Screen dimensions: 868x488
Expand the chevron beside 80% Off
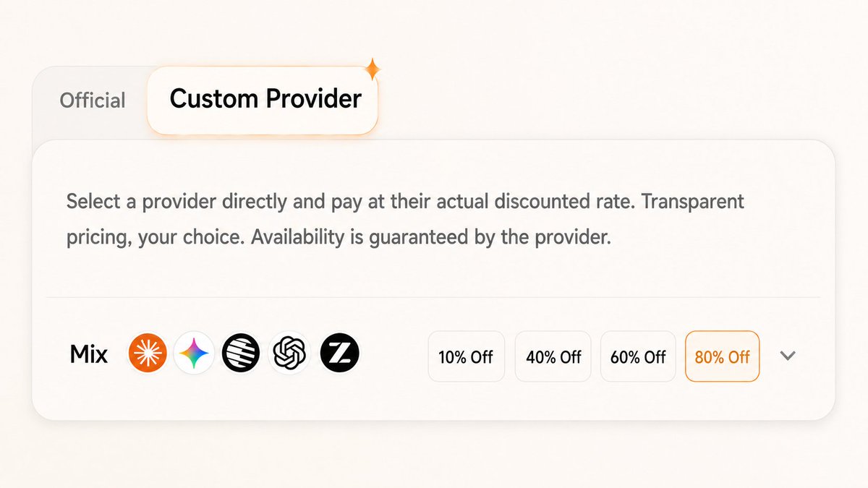click(788, 356)
